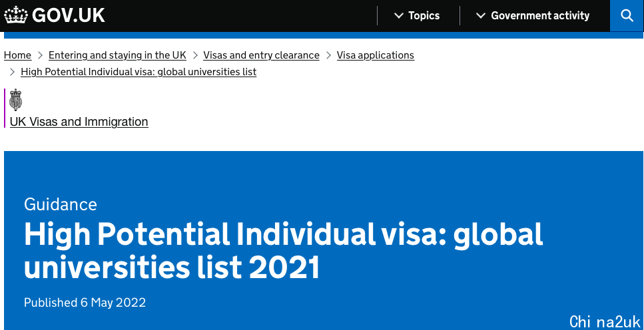Image resolution: width=644 pixels, height=330 pixels.
Task: Click the page title High Potential Individual visa
Action: (284, 251)
